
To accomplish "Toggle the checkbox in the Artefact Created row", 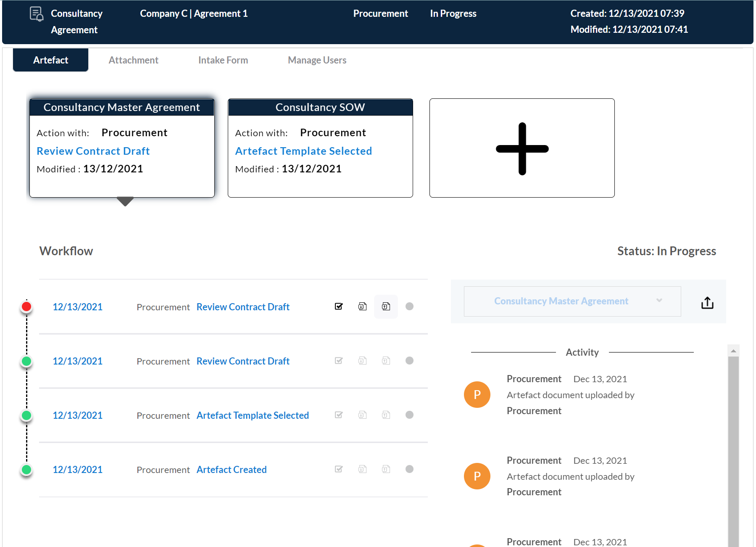I will pos(339,469).
